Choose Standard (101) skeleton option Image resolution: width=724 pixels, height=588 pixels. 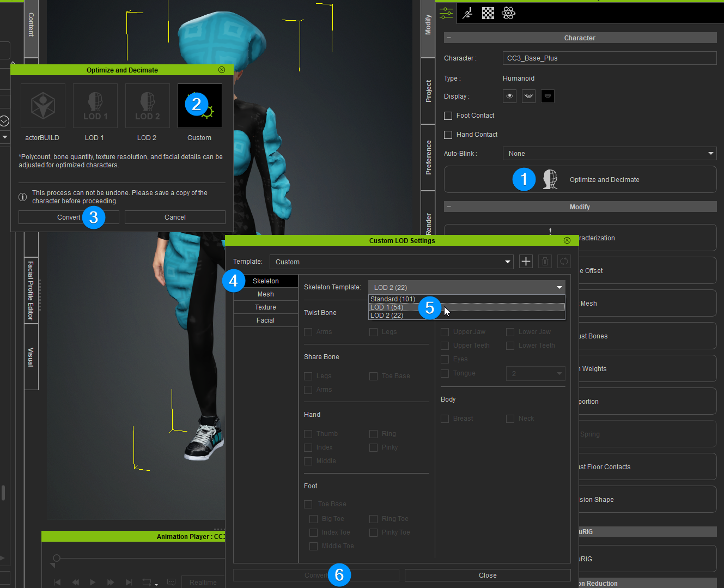click(x=466, y=299)
